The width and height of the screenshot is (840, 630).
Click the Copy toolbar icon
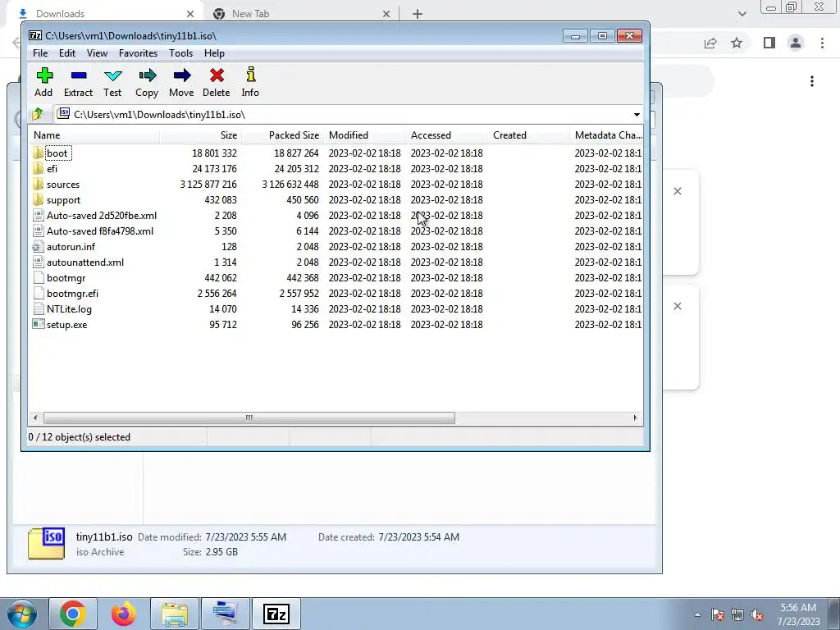click(x=147, y=75)
